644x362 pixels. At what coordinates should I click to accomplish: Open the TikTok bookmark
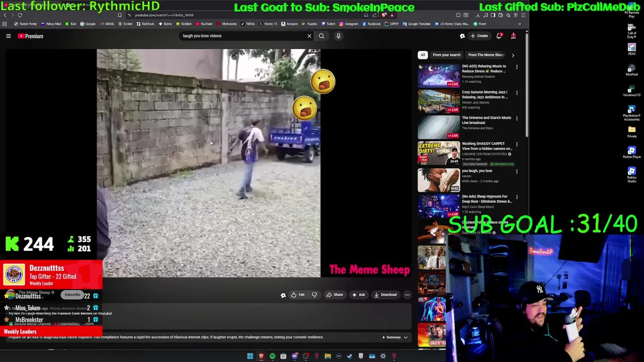[248, 24]
